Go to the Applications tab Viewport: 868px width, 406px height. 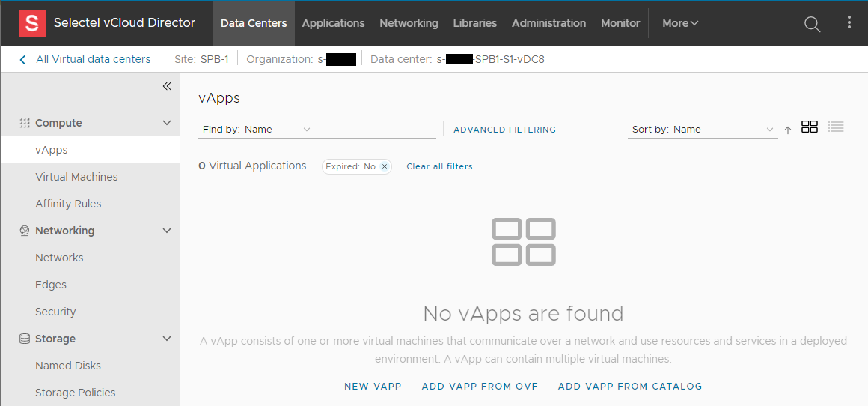[333, 23]
